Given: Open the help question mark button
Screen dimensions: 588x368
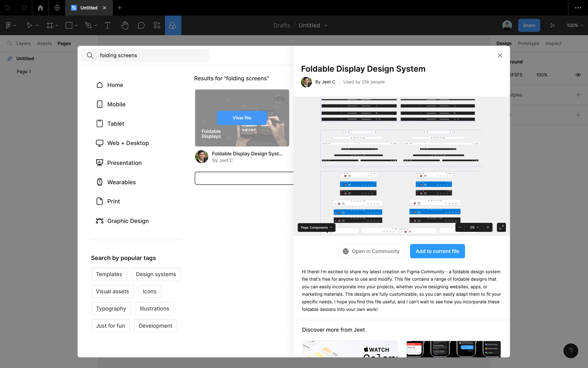Looking at the screenshot, I should click(571, 351).
